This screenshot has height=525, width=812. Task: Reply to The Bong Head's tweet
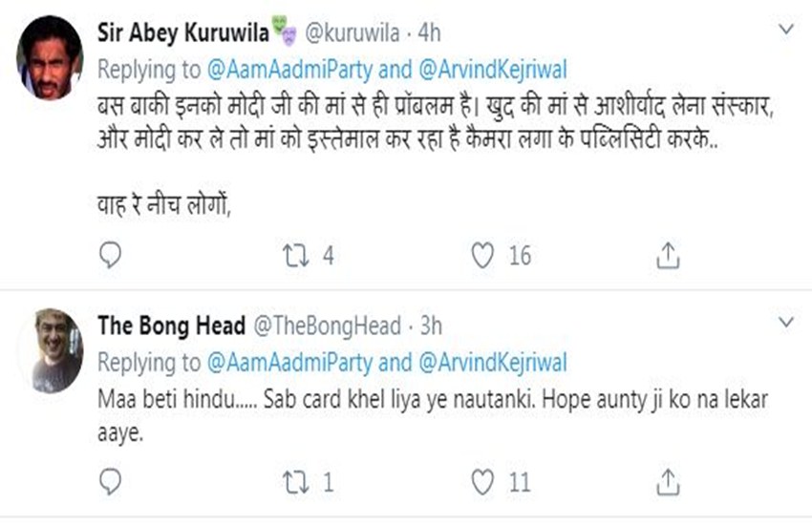111,482
